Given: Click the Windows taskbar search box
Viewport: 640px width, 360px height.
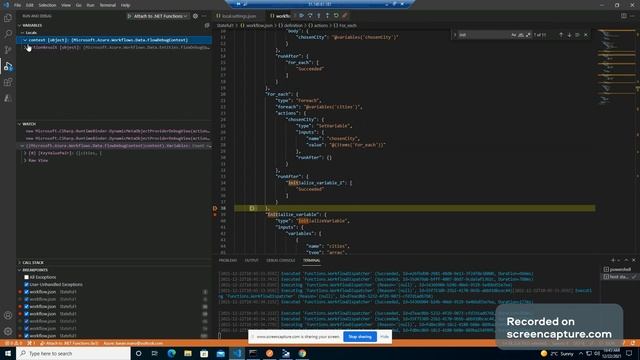Looking at the screenshot, I should tap(73, 353).
